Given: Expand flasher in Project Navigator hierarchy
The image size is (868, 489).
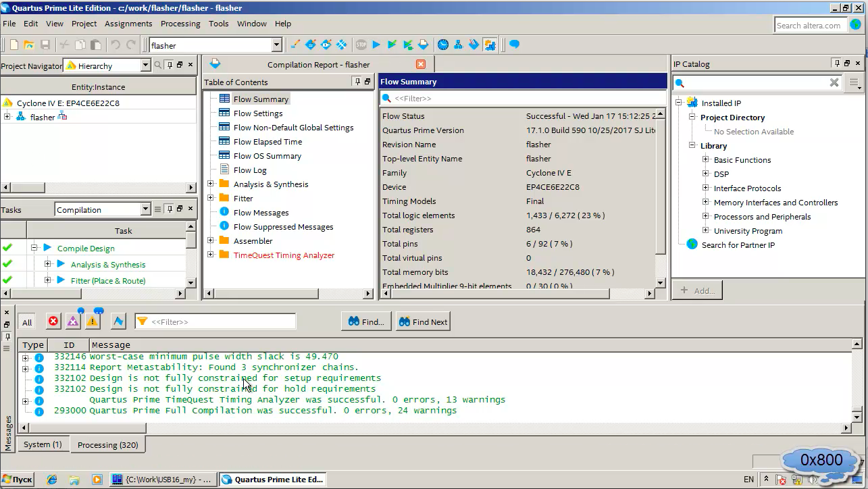Looking at the screenshot, I should click(7, 117).
